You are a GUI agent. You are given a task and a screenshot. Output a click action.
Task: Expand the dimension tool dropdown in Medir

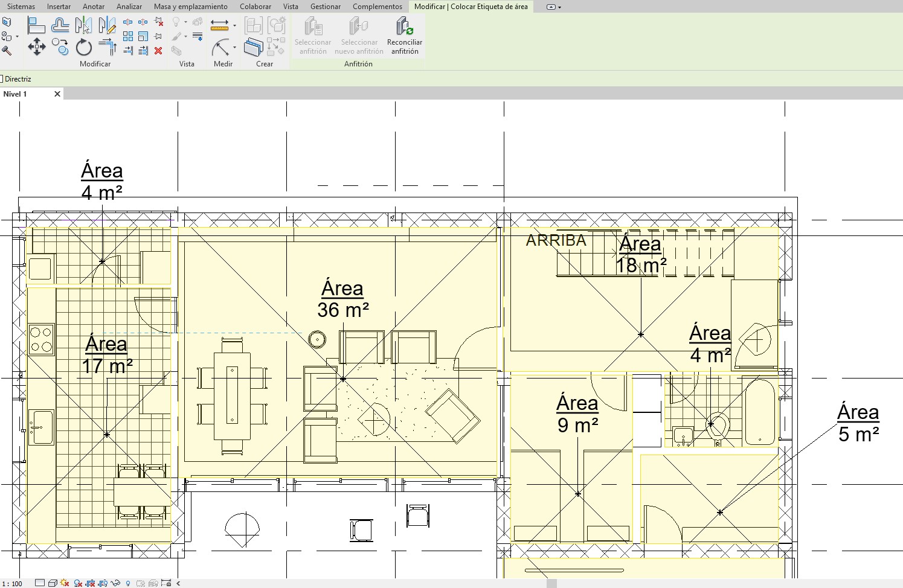234,47
